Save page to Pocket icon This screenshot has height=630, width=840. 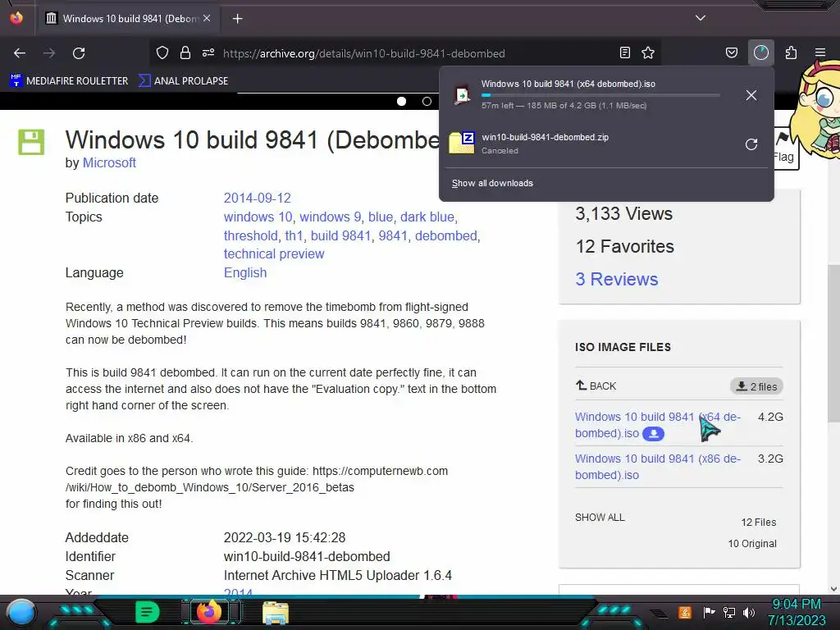(x=731, y=52)
